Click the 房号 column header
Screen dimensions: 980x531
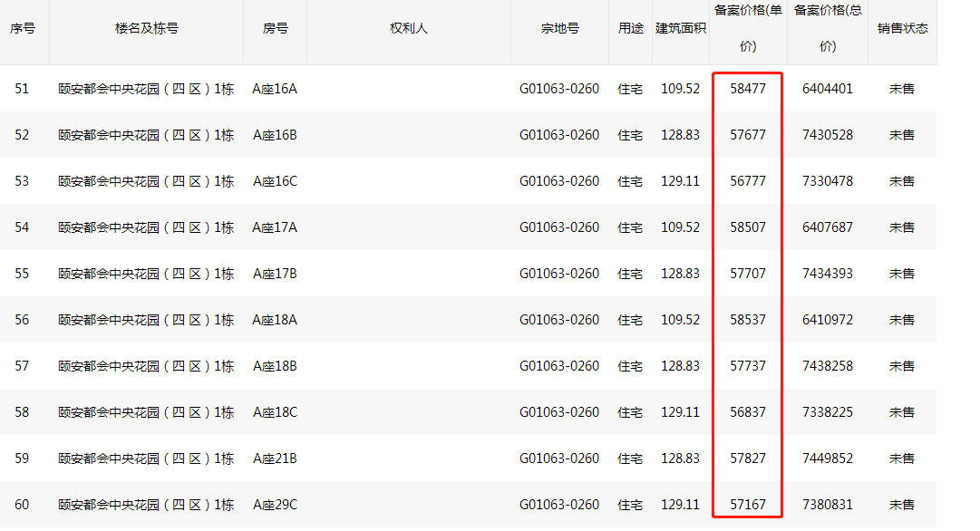click(x=275, y=29)
